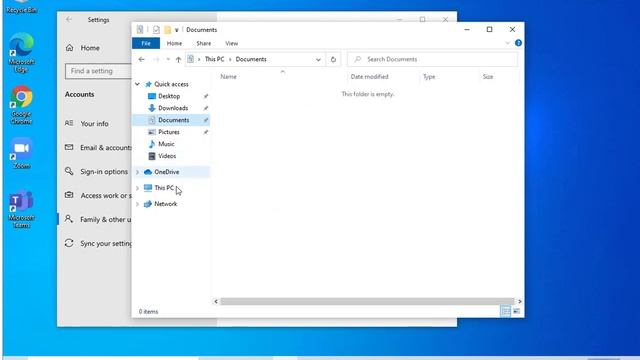Screen dimensions: 640x360
Task: Click Documents in address breadcrumb
Action: (251, 59)
